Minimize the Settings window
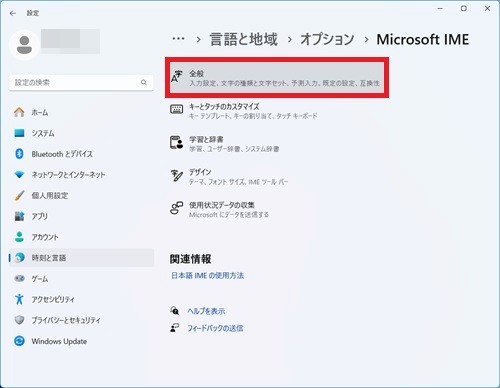This screenshot has height=388, width=500. pyautogui.click(x=440, y=9)
